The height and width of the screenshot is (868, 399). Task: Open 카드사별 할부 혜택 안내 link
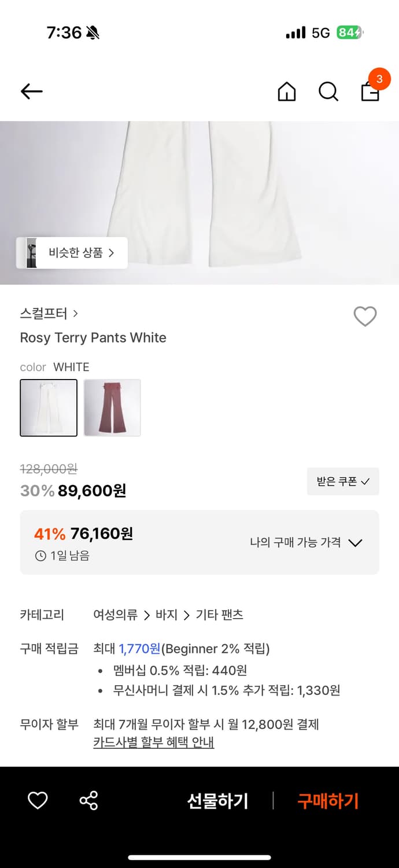click(154, 742)
